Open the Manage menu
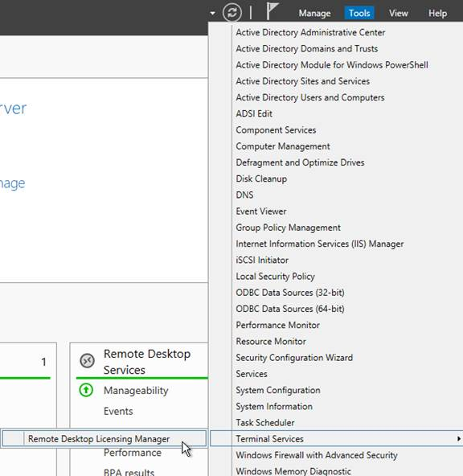 click(x=314, y=14)
